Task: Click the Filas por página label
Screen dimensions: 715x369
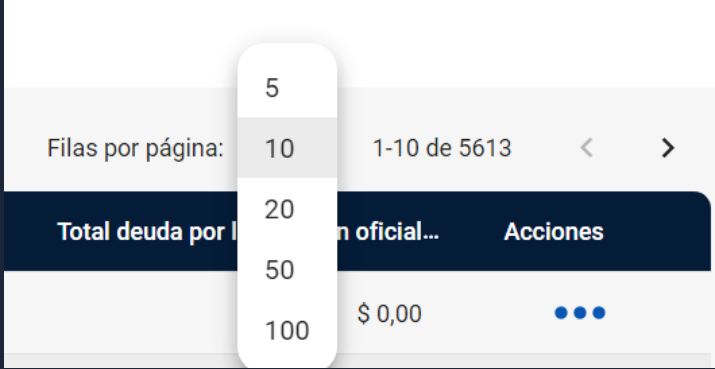Action: [135, 148]
